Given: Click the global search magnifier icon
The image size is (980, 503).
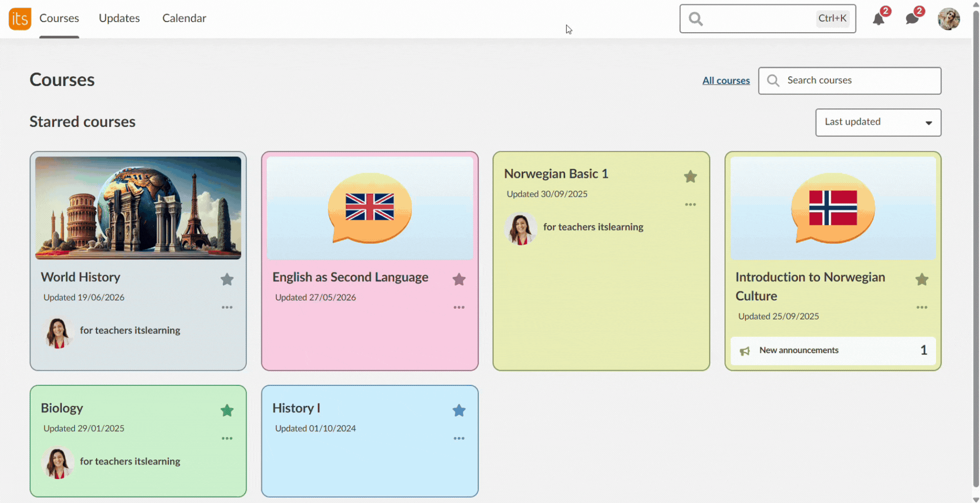Looking at the screenshot, I should click(695, 19).
